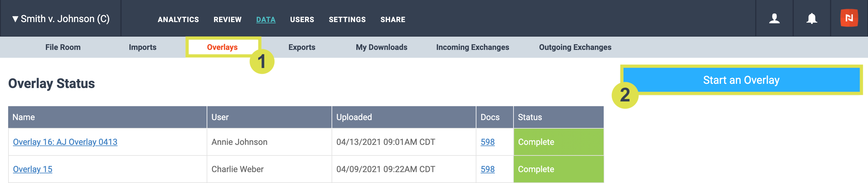Open the user profile icon

tap(774, 18)
